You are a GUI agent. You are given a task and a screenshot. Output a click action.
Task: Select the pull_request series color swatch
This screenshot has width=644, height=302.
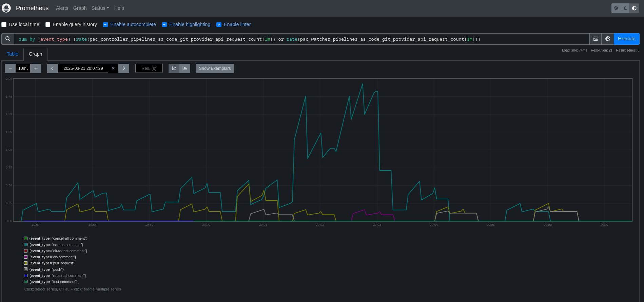pos(26,263)
